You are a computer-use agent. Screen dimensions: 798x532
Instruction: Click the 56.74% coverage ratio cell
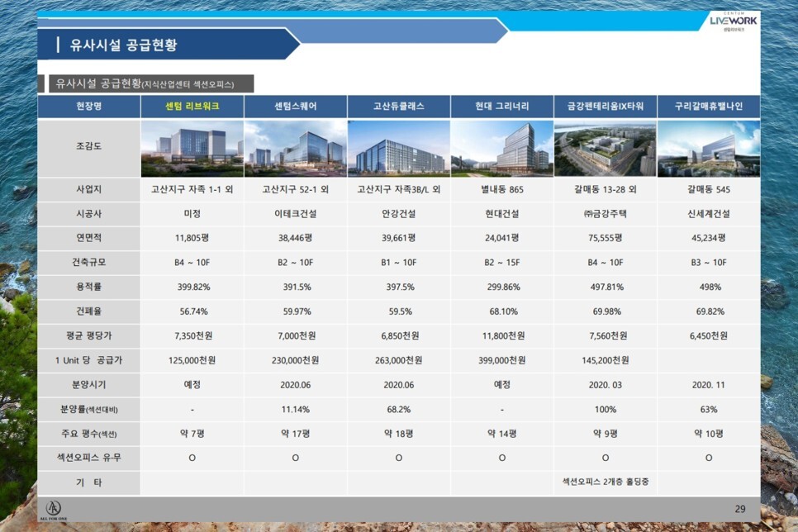(x=193, y=311)
